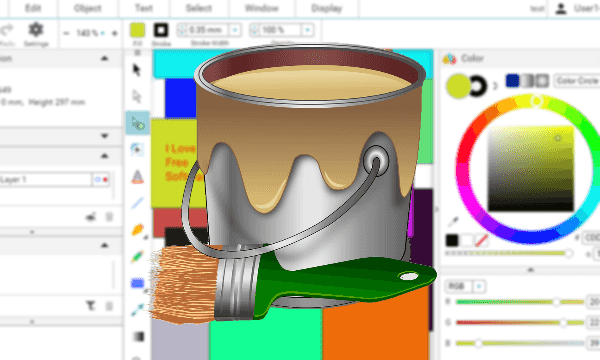The image size is (600, 360).
Task: Click the user account icon
Action: (561, 8)
